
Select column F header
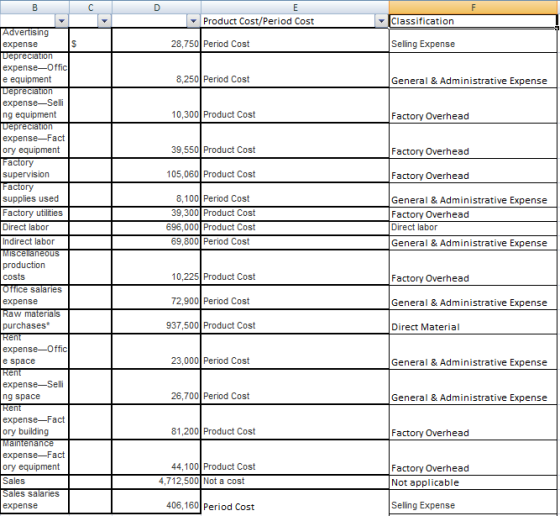click(x=473, y=7)
